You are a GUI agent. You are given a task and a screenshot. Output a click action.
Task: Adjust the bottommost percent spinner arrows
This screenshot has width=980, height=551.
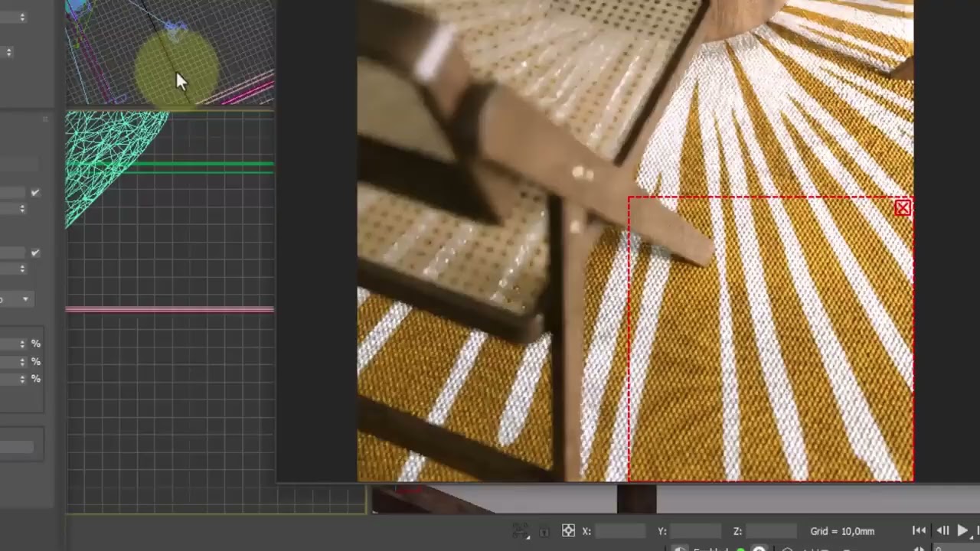(22, 380)
